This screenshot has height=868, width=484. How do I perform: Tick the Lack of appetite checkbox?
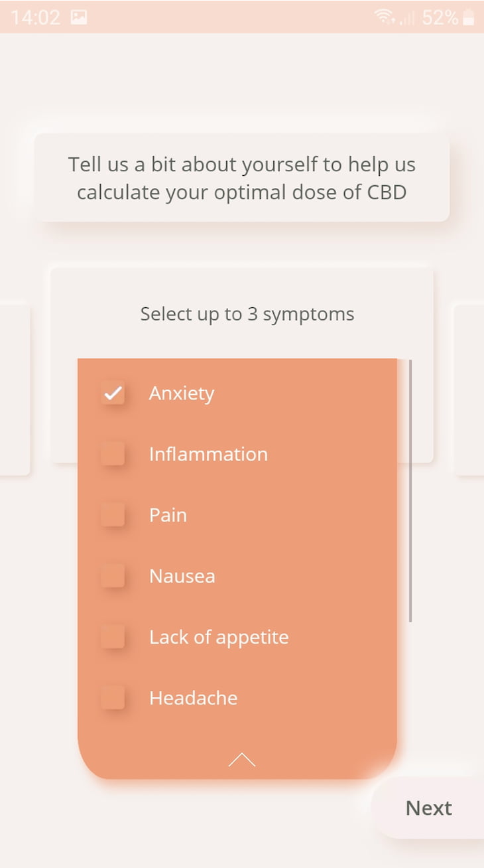[113, 637]
